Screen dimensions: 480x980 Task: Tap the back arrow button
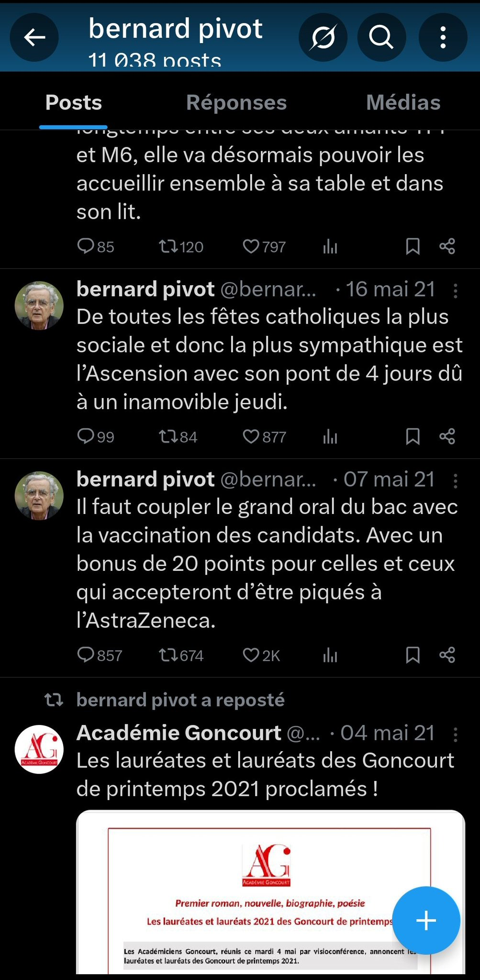pyautogui.click(x=34, y=37)
